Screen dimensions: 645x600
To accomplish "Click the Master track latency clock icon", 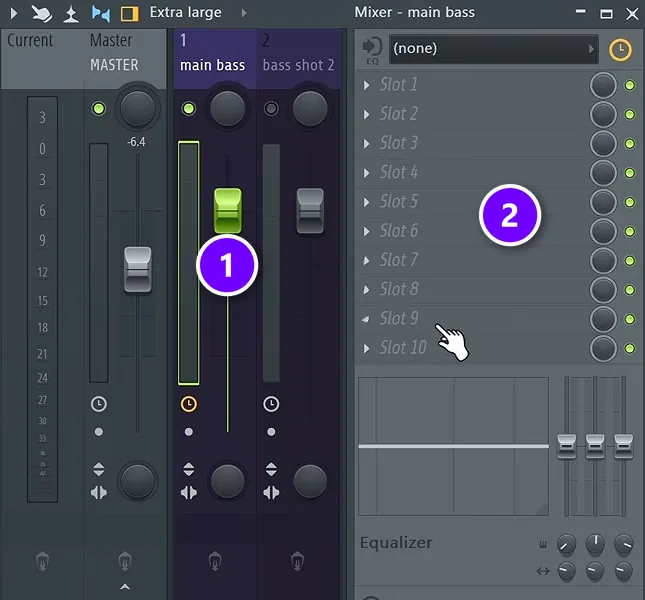I will pyautogui.click(x=99, y=404).
